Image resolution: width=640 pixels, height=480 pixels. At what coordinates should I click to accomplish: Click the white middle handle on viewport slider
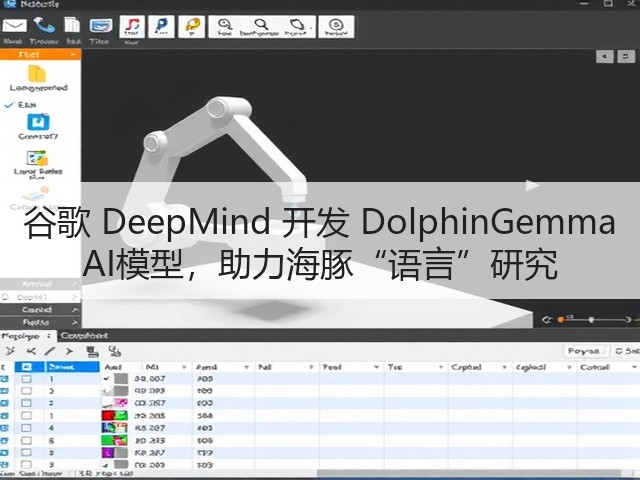[x=591, y=320]
